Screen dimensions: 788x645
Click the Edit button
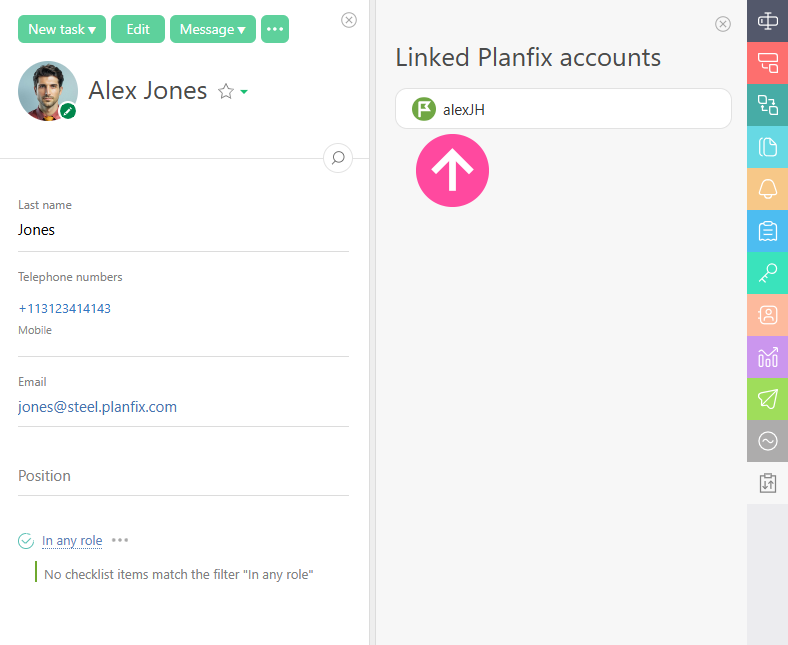click(x=138, y=29)
